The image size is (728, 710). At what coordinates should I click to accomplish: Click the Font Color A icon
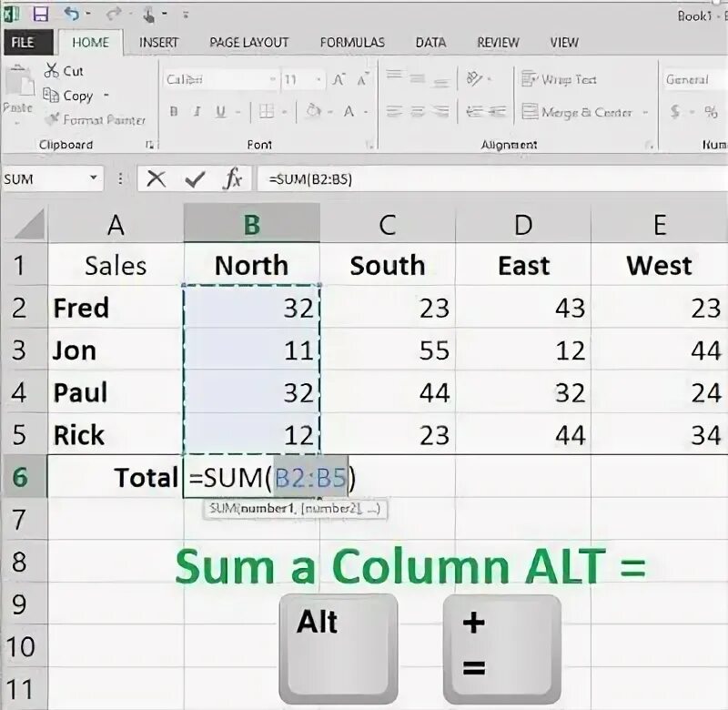[349, 111]
